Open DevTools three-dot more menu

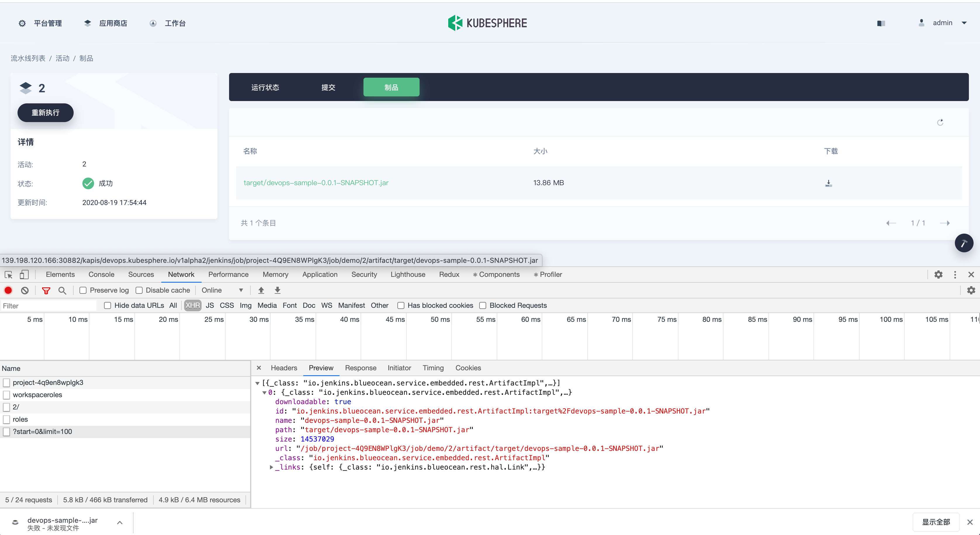coord(955,275)
